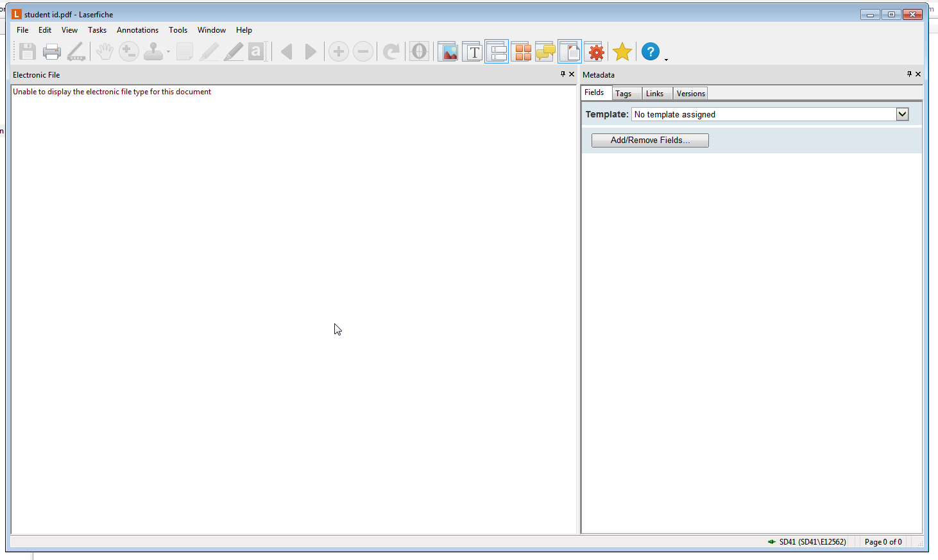938x560 pixels.
Task: Open toolbar options arrow beside Help icon
Action: pyautogui.click(x=666, y=60)
